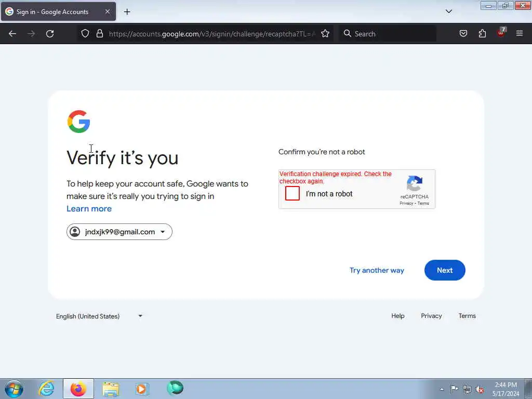The width and height of the screenshot is (532, 399).
Task: Open the English (United States) language dropdown
Action: (99, 316)
